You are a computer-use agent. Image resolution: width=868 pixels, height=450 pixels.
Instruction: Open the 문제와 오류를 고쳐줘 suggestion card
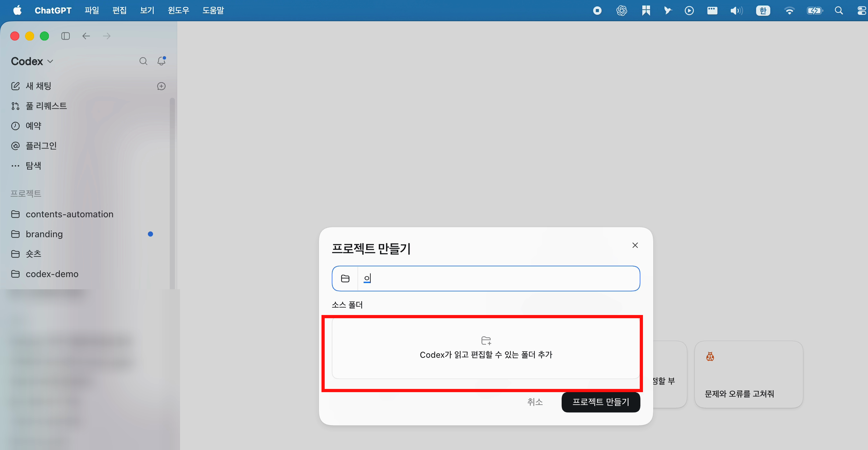coord(749,374)
